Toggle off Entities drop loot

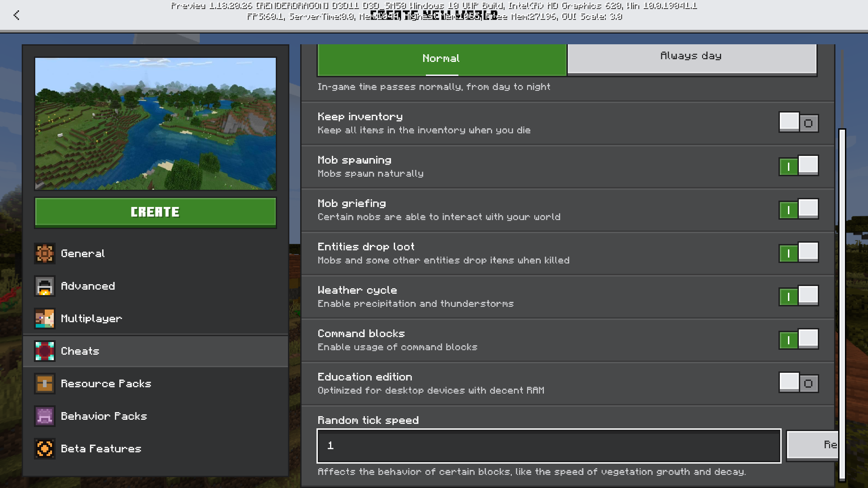pos(798,253)
